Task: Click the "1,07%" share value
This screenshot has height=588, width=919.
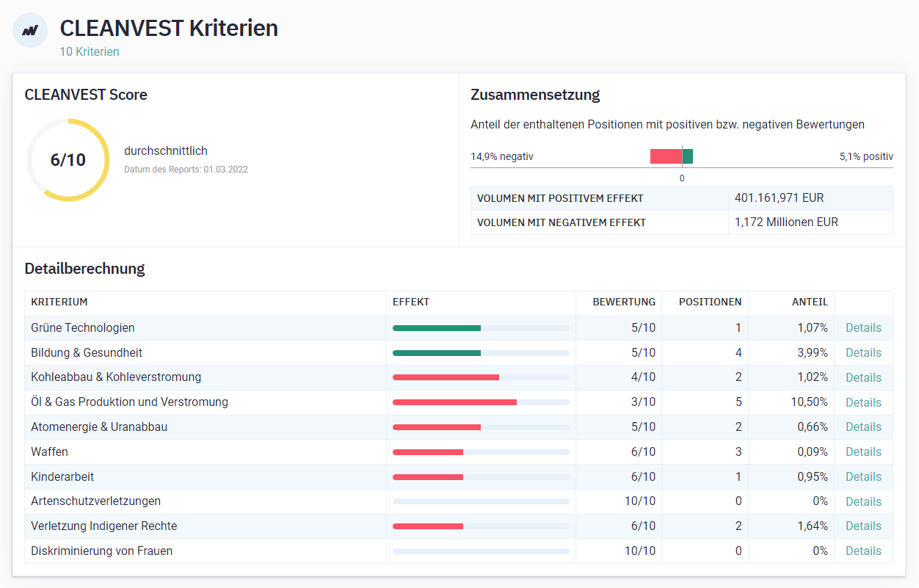Action: (x=813, y=328)
